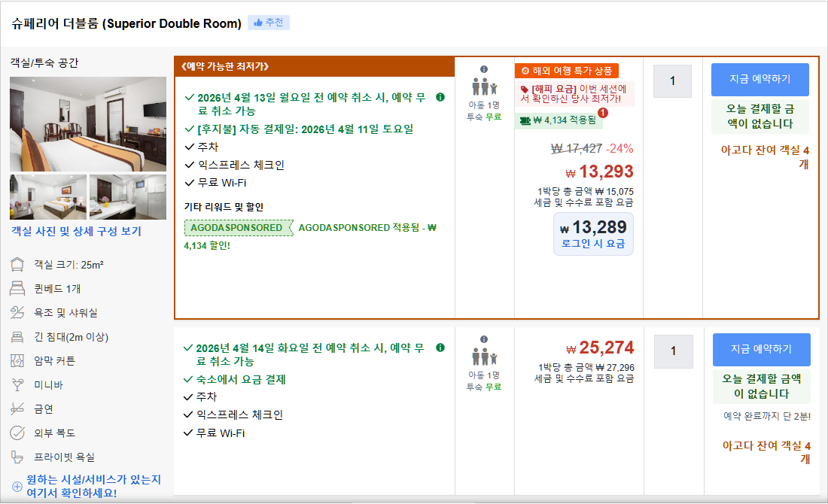Click the bathtub and shower icon
828x504 pixels.
(x=17, y=312)
